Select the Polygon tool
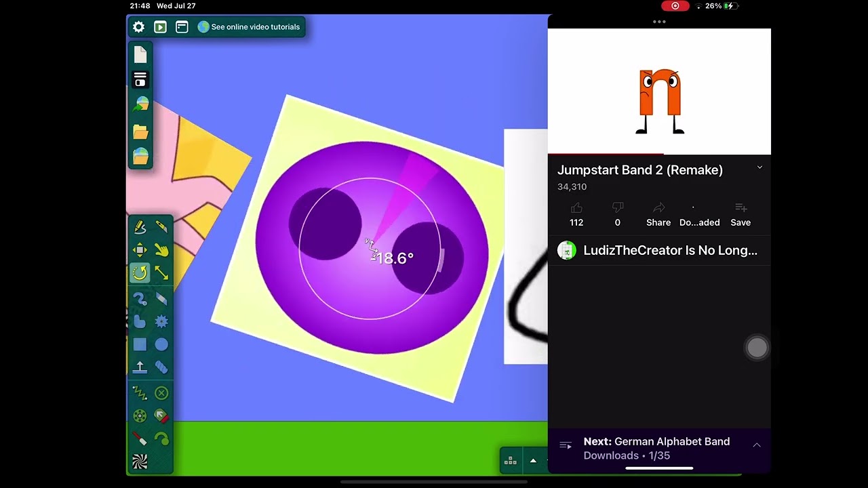This screenshot has width=868, height=488. click(x=140, y=321)
